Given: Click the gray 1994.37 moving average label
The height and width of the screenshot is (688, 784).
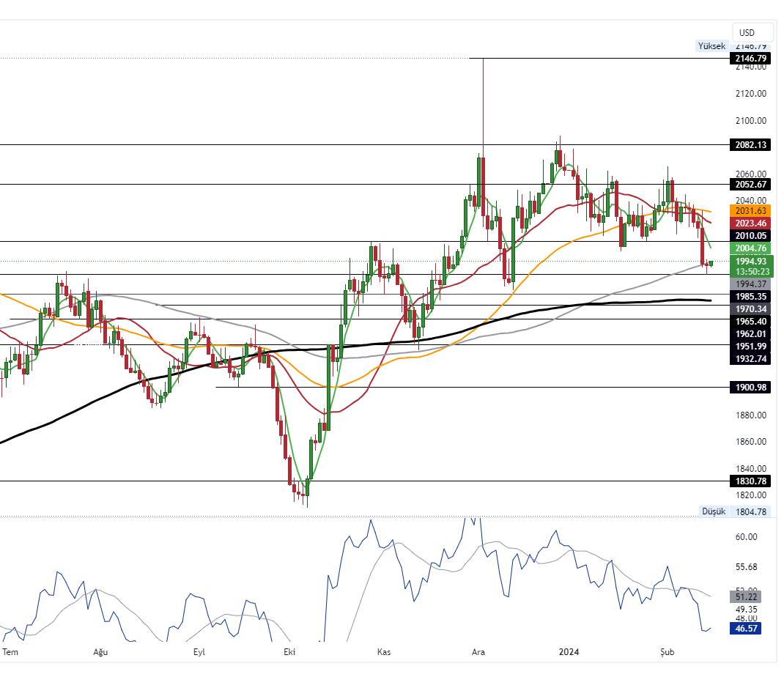Looking at the screenshot, I should point(750,284).
